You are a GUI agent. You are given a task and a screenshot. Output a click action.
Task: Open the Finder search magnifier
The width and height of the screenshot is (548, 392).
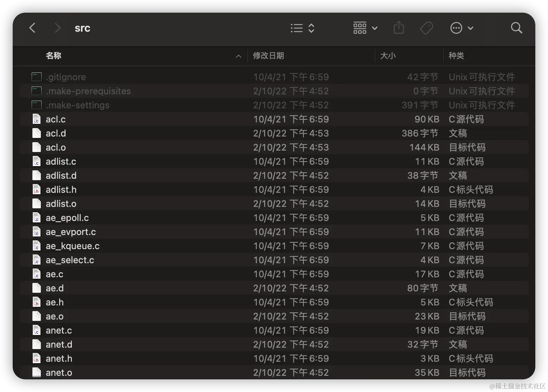coord(516,28)
